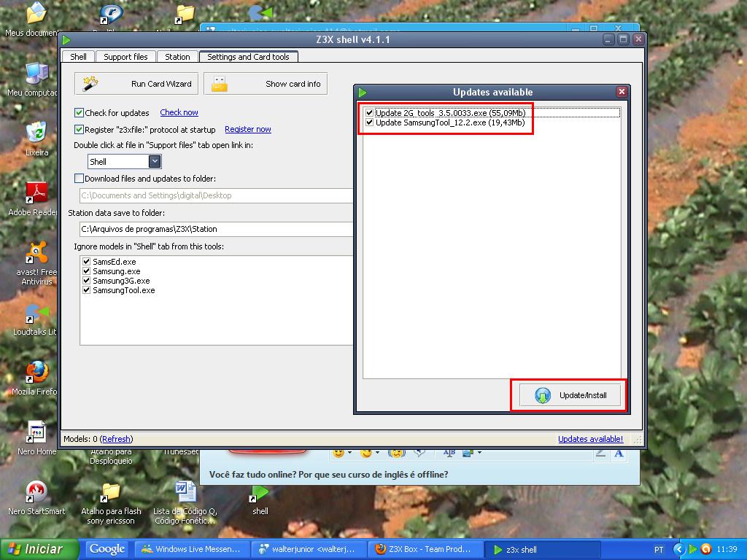Image resolution: width=747 pixels, height=560 pixels.
Task: Click the Show card info button
Action: tap(266, 84)
